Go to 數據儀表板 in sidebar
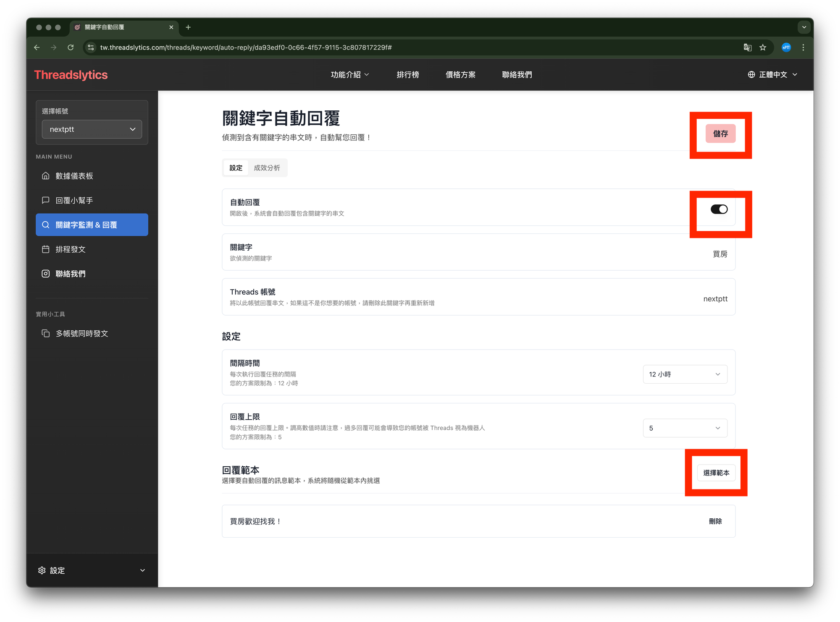This screenshot has height=622, width=840. click(x=92, y=176)
